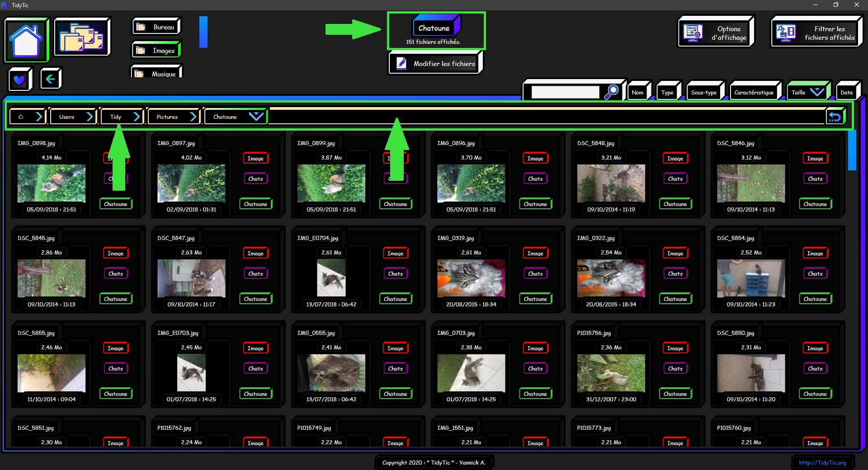Click Chats tag on IMG_0896.jpg
The width and height of the screenshot is (868, 470).
[535, 179]
